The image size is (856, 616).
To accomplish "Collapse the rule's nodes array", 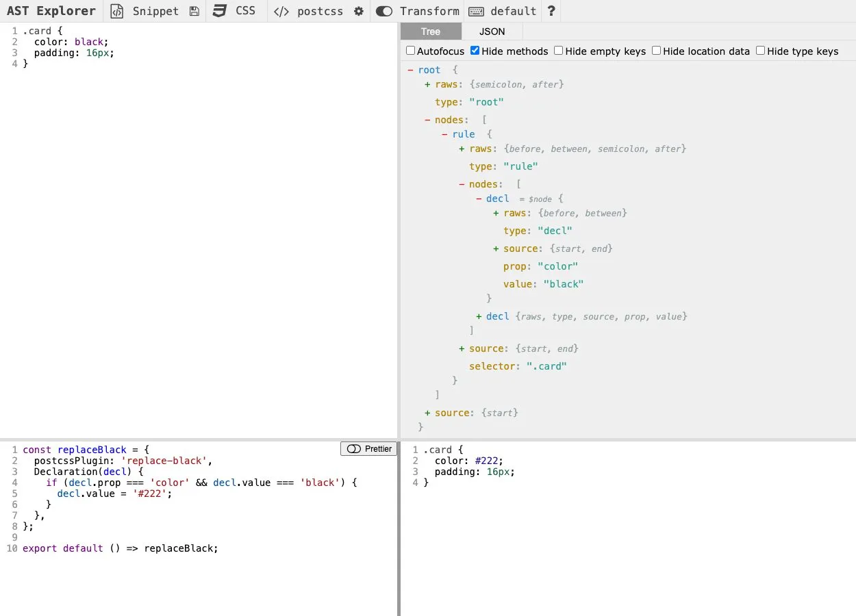I will (x=462, y=184).
